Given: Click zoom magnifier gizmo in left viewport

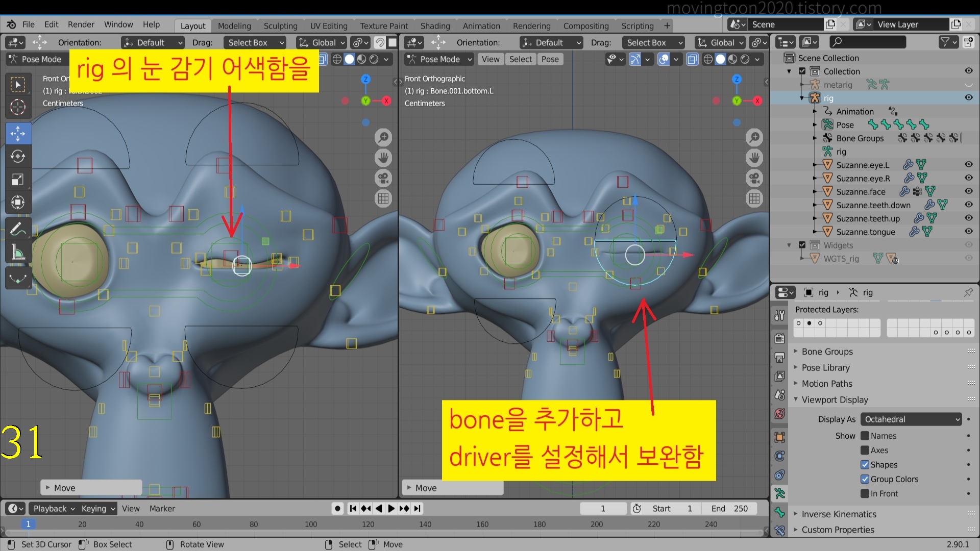Looking at the screenshot, I should tap(383, 137).
